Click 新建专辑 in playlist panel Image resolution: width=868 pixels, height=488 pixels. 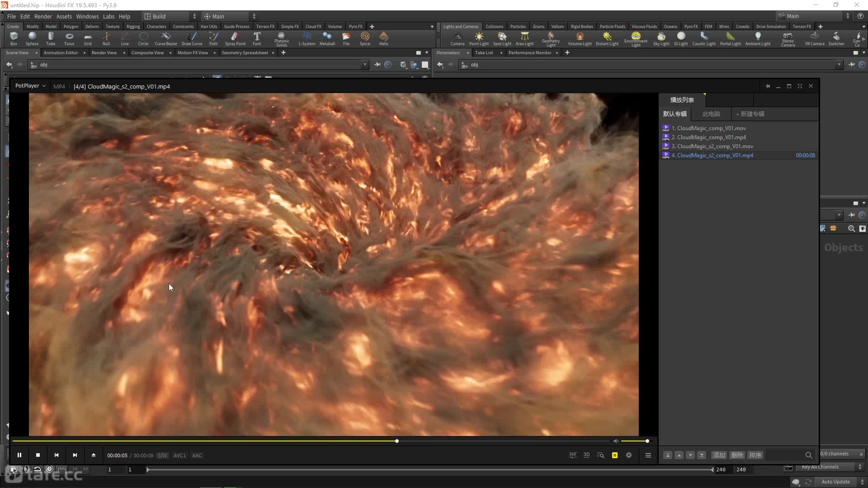750,114
